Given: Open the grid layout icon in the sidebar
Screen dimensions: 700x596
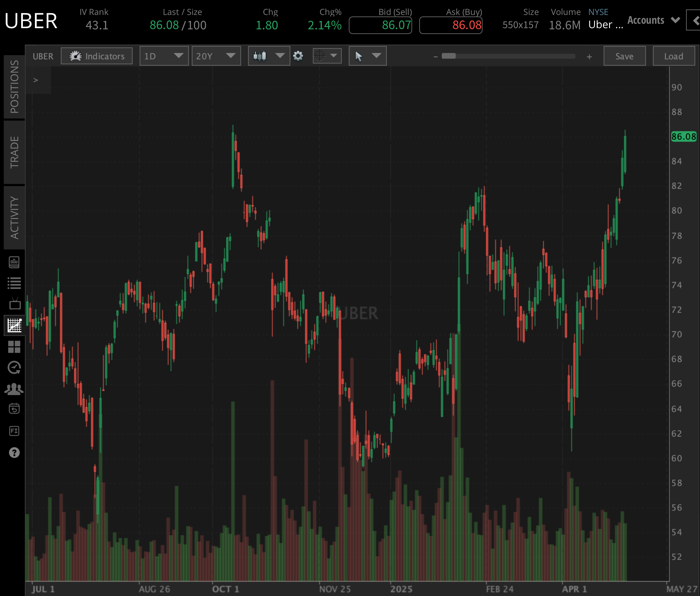Looking at the screenshot, I should [x=15, y=347].
